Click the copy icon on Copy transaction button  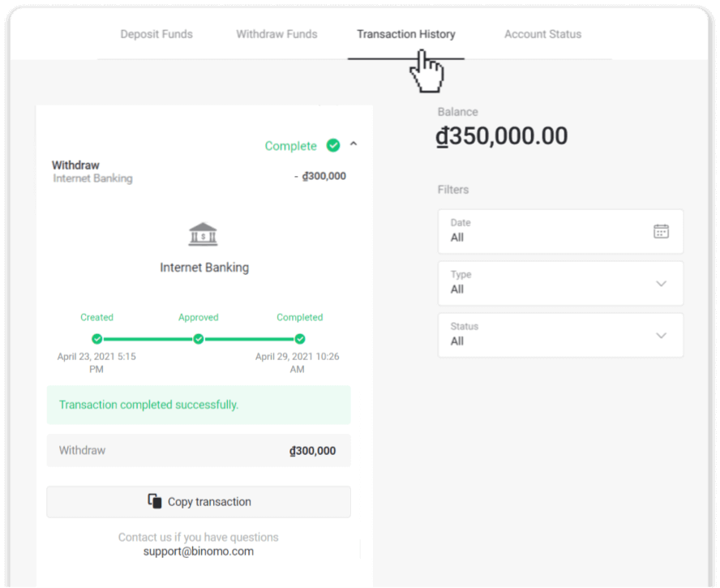155,501
